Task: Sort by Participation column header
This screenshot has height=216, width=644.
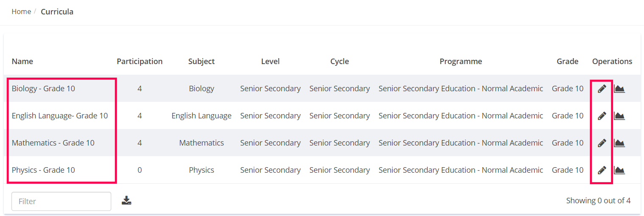Action: (140, 62)
